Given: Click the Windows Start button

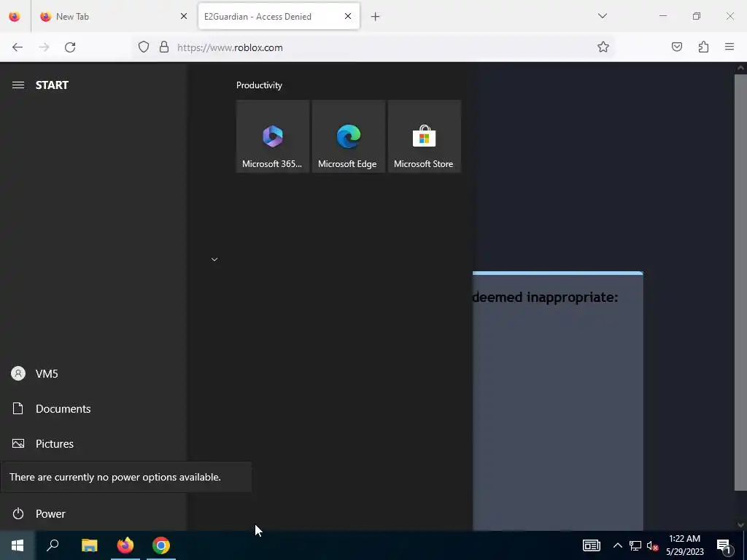Looking at the screenshot, I should (18, 545).
